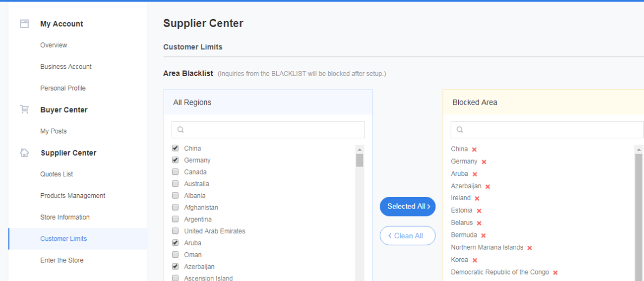Open the Products Management menu item
Viewport: 644px width, 281px height.
click(73, 195)
